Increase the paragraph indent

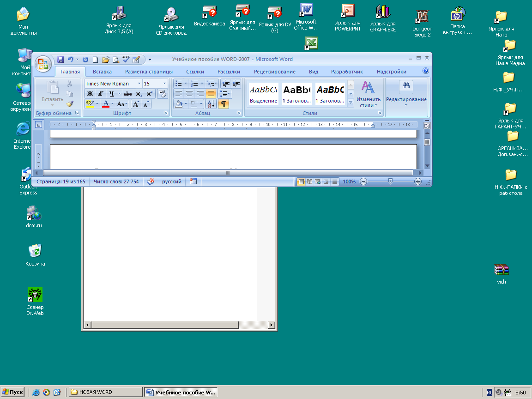click(236, 84)
